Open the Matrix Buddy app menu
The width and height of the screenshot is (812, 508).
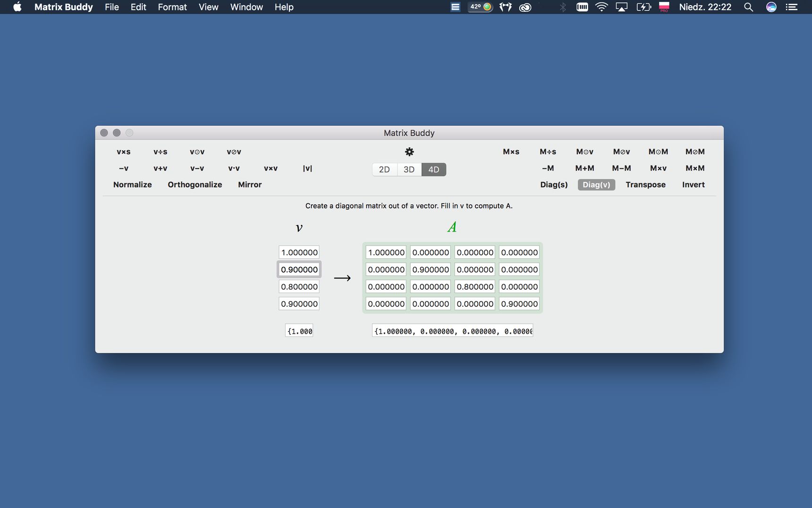point(63,7)
